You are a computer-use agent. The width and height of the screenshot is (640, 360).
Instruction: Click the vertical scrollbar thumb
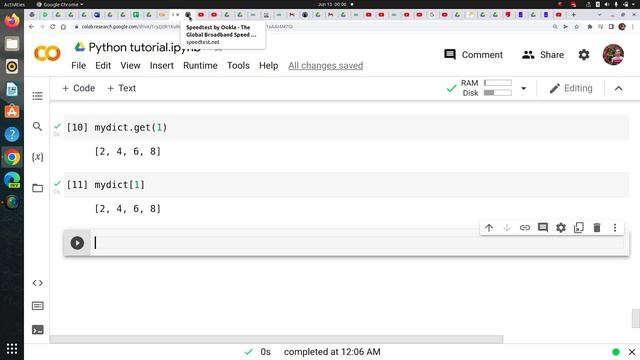[x=636, y=318]
